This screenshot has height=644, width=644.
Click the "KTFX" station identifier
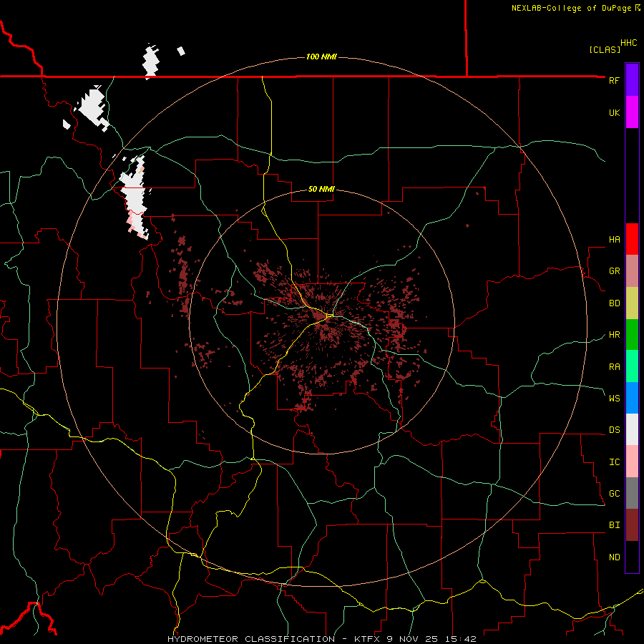(x=368, y=639)
